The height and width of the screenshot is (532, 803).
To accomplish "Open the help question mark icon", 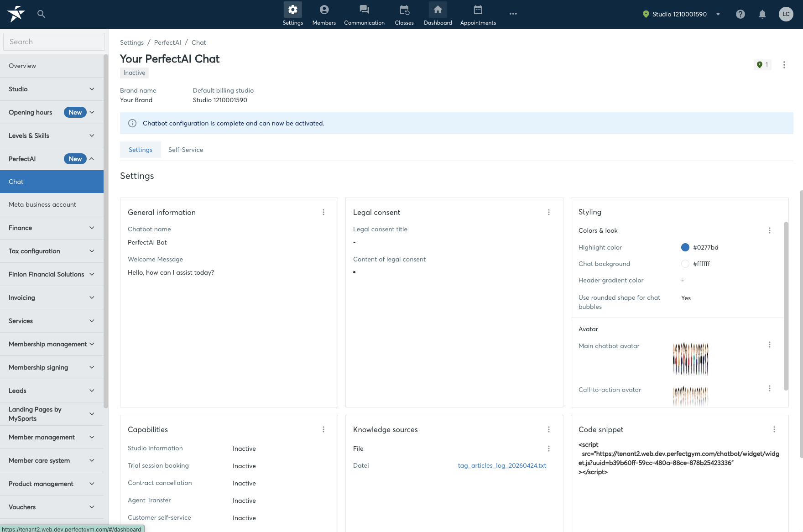I will tap(740, 14).
